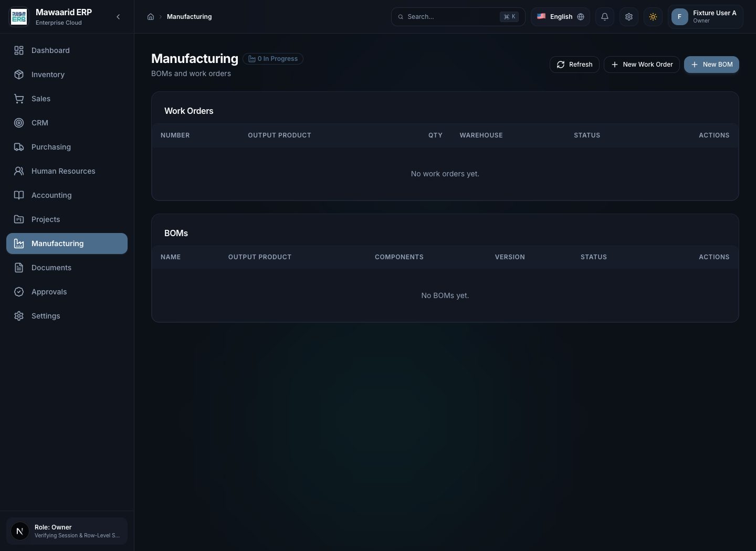The height and width of the screenshot is (551, 756).
Task: Open Settings in the sidebar menu
Action: pos(67,316)
